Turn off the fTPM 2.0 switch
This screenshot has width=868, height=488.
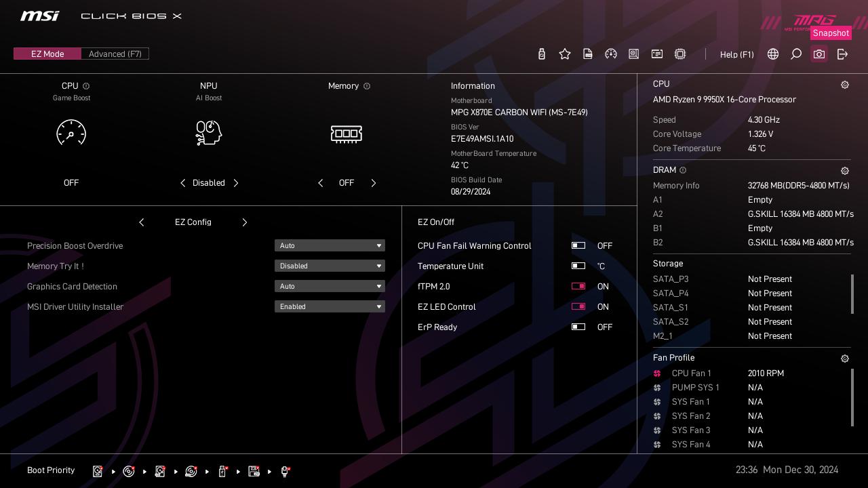pos(578,286)
